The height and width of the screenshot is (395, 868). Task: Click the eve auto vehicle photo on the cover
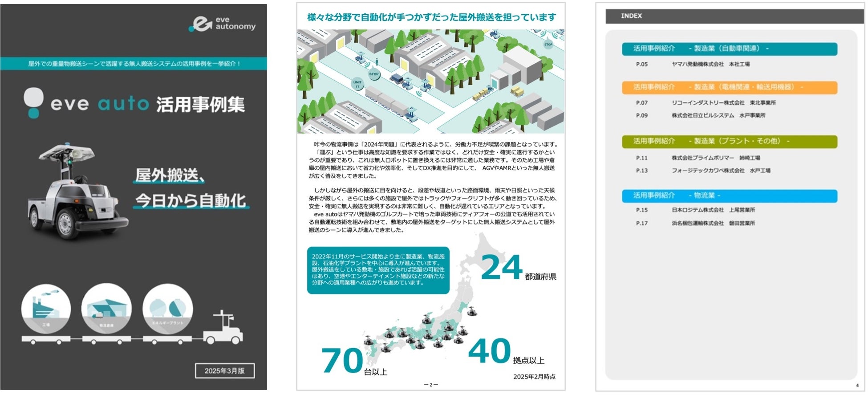point(78,192)
